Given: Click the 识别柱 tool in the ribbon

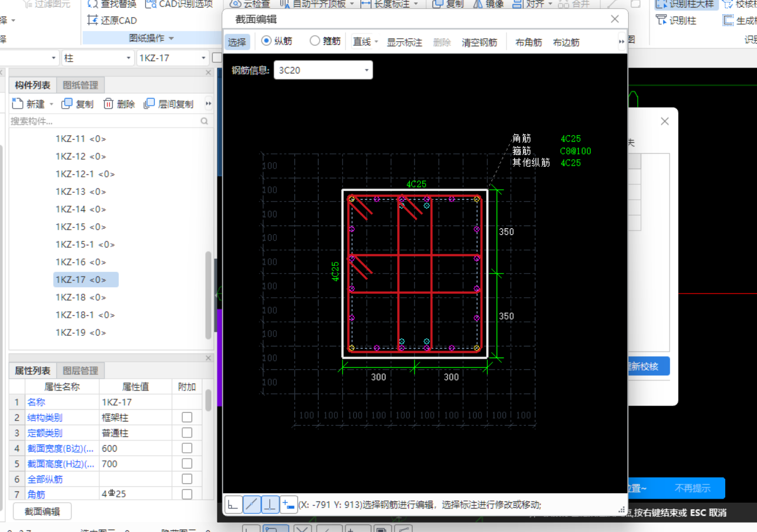Looking at the screenshot, I should tap(676, 21).
